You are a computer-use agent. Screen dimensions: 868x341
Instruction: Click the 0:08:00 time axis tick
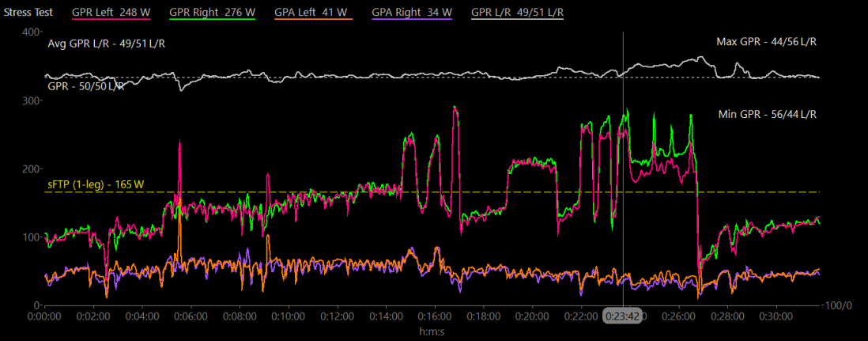[240, 316]
